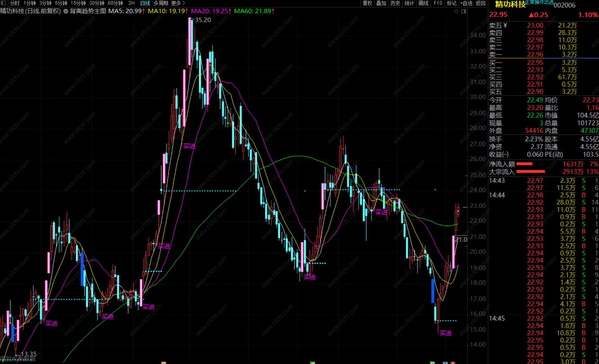Viewport: 599px width, 364px height.
Task: Open F10 company info
Action: pyautogui.click(x=438, y=3)
